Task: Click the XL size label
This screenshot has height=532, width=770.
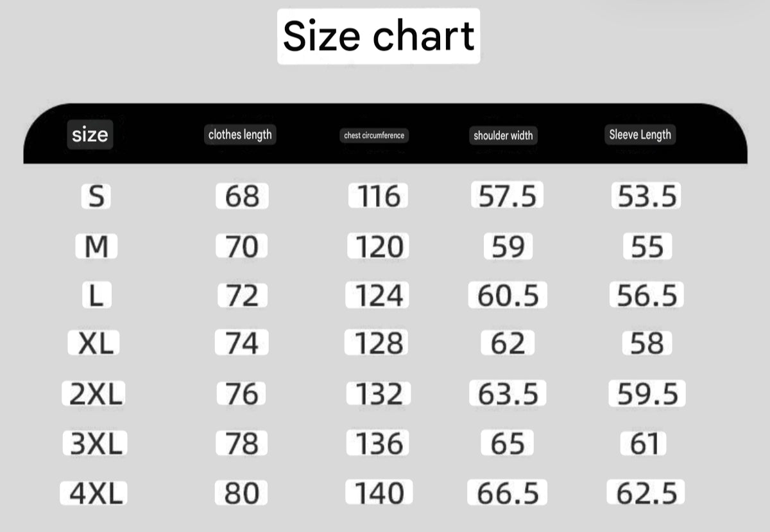Action: coord(94,345)
